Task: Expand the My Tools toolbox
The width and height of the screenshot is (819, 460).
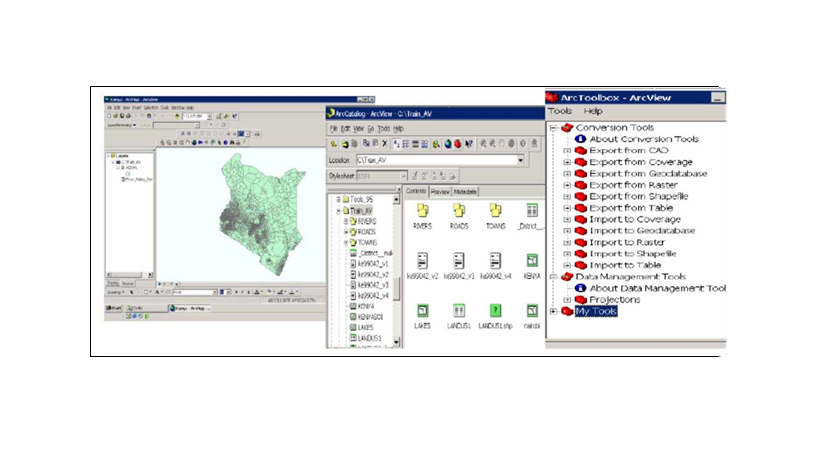Action: click(554, 312)
